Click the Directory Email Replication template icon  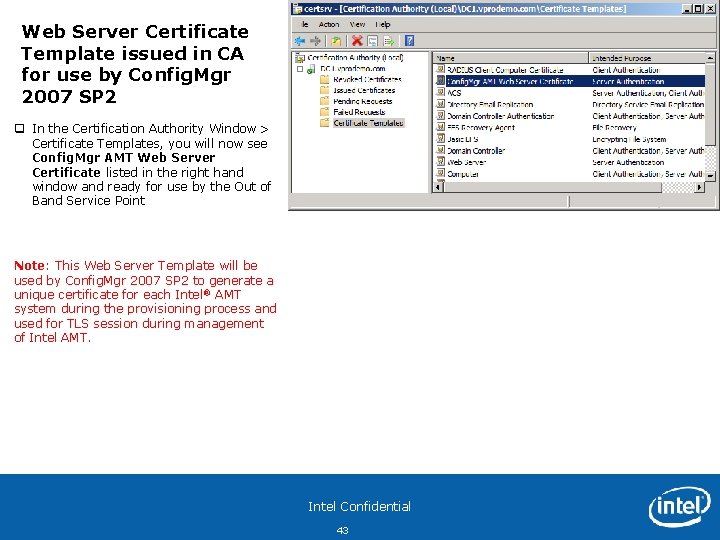coord(440,104)
